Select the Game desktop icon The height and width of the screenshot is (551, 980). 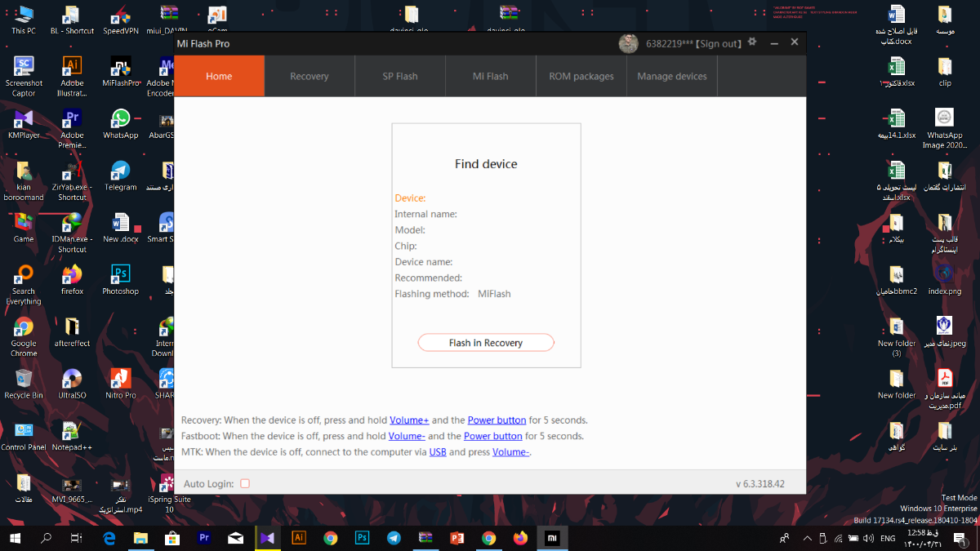pos(24,228)
